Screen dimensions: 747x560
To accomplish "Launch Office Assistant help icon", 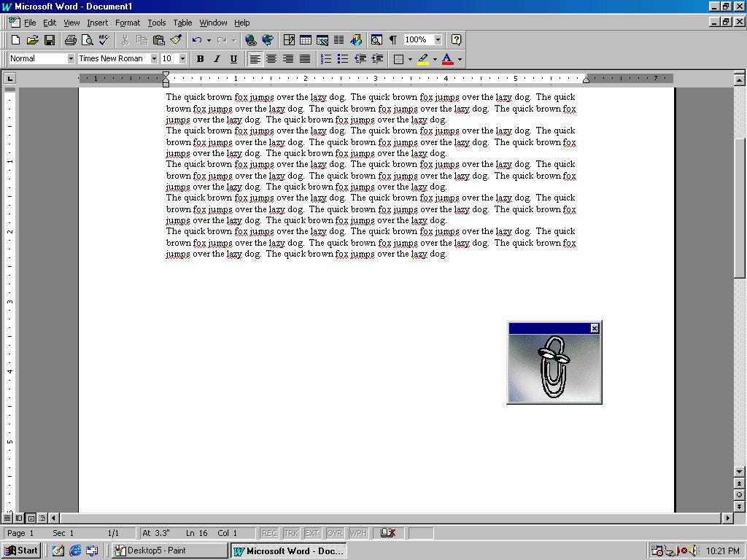I will pos(456,40).
